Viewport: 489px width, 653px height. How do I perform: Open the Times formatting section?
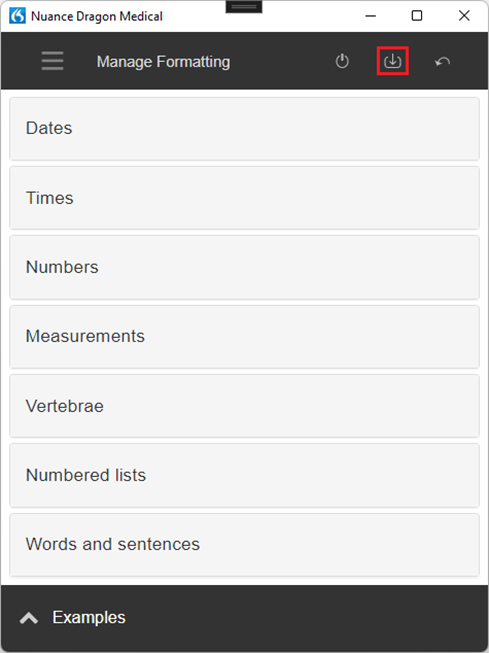(244, 198)
